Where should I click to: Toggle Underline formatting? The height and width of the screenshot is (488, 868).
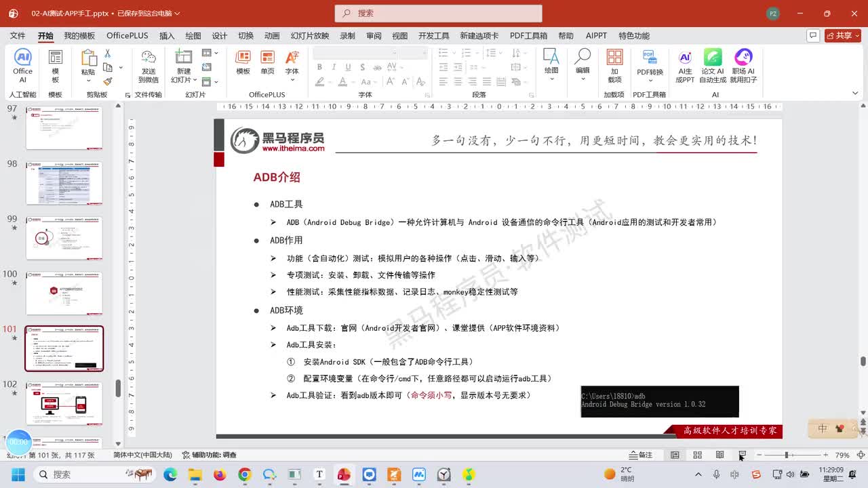coord(348,67)
